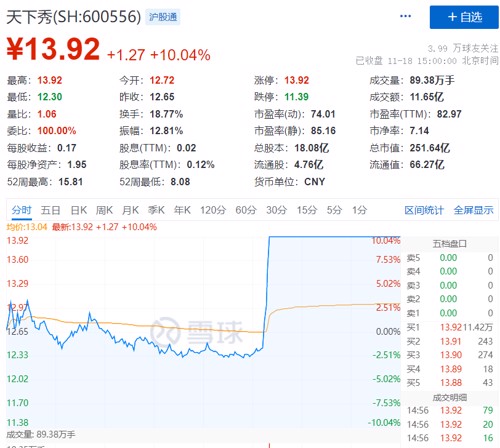Switch to the 分时 chart tab

pos(22,210)
